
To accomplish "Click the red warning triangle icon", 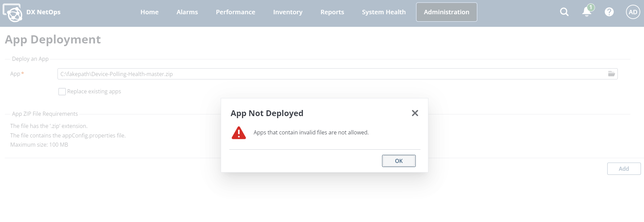I will [239, 133].
